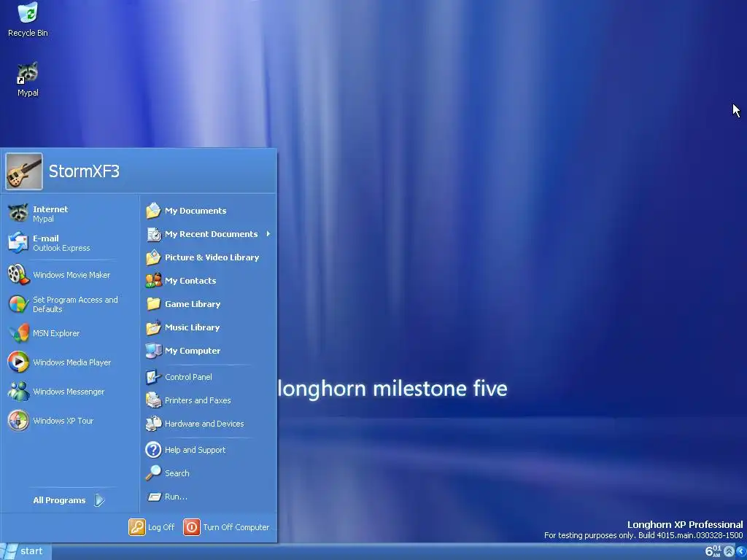Pick the Printers and Faxes label

click(198, 400)
